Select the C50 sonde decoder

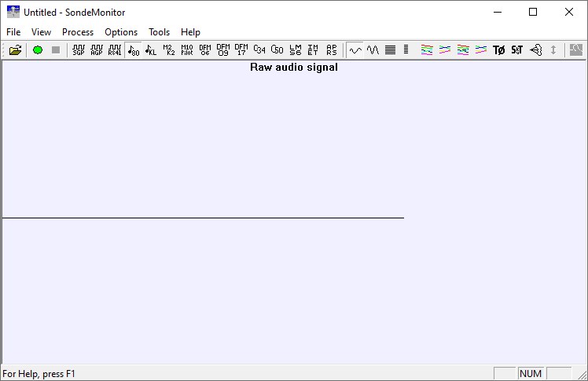click(277, 49)
